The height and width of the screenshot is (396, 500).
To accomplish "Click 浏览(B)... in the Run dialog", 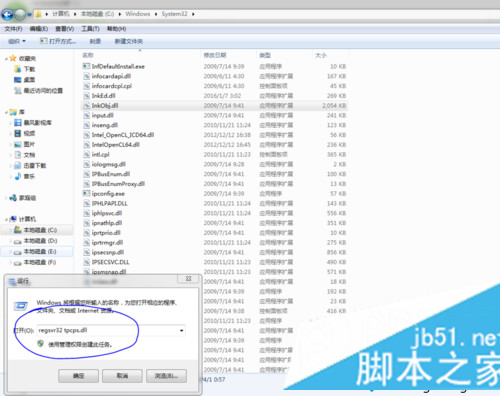I will point(166,376).
